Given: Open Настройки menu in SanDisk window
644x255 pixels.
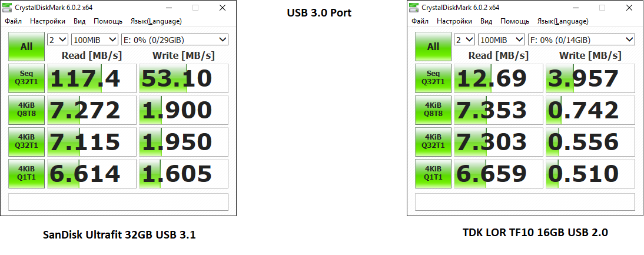Looking at the screenshot, I should coord(48,21).
